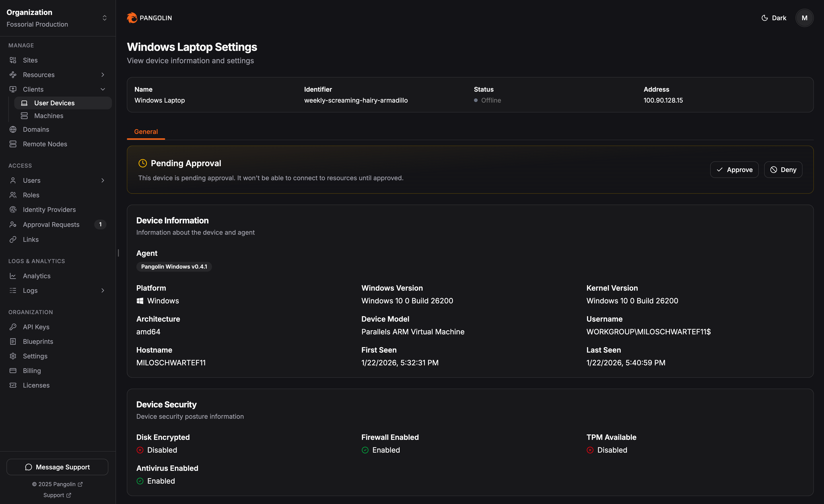Toggle Dark mode
This screenshot has width=824, height=504.
coord(774,18)
